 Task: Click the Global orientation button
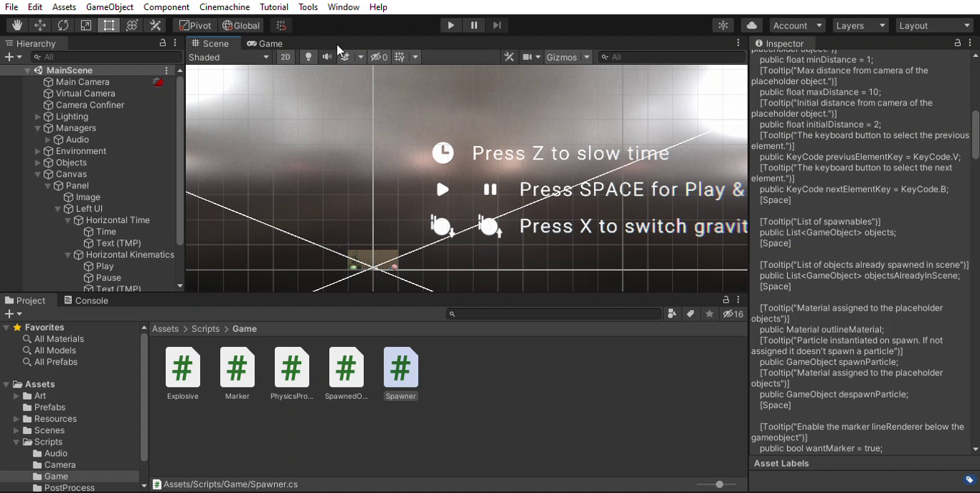241,26
